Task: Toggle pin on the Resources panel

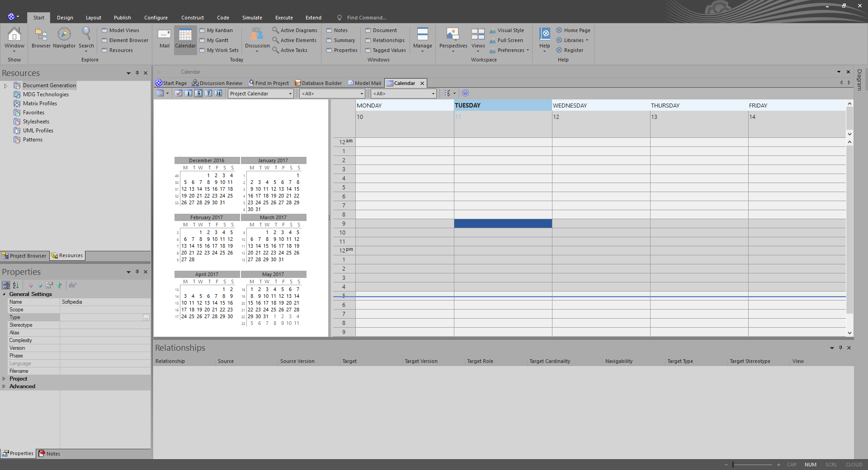Action: (x=137, y=73)
